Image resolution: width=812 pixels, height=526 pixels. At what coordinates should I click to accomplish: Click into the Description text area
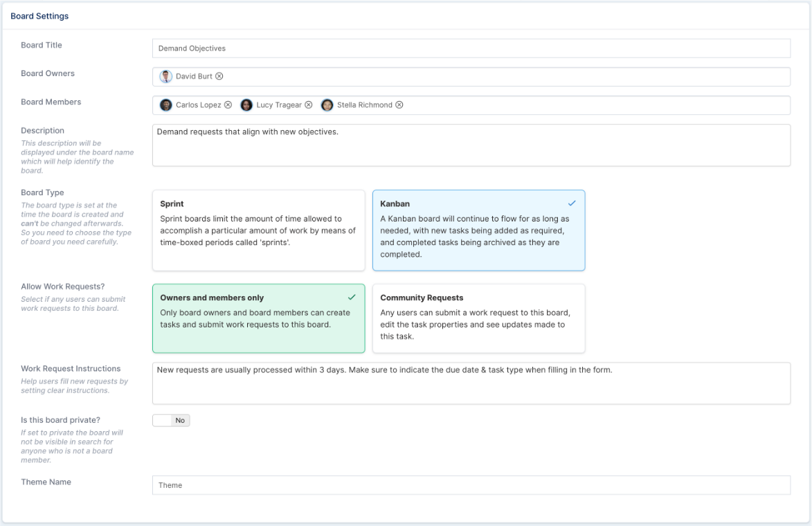point(471,145)
